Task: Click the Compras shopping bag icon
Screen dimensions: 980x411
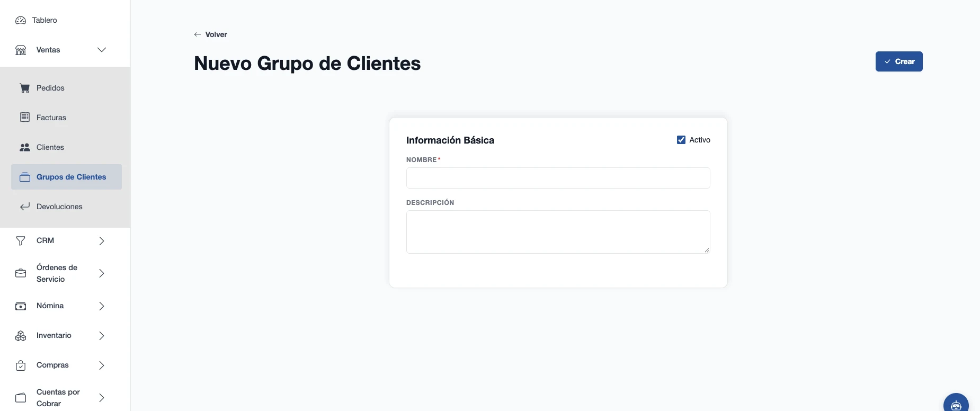Action: point(21,365)
